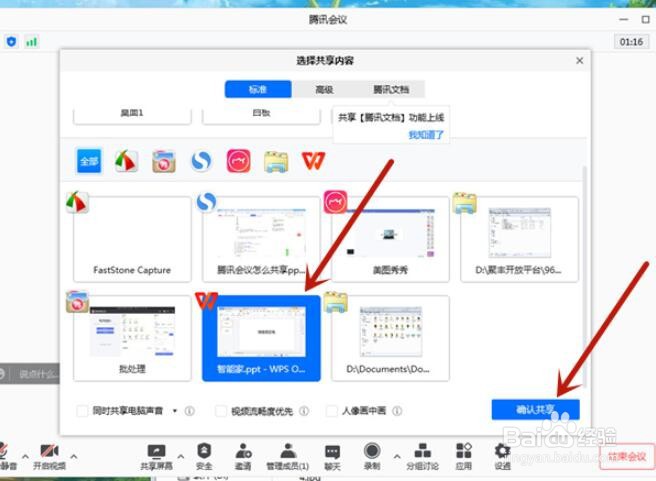Viewport: 656px width, 481px height.
Task: Select the FastStone Capture window thumbnail
Action: click(x=132, y=239)
